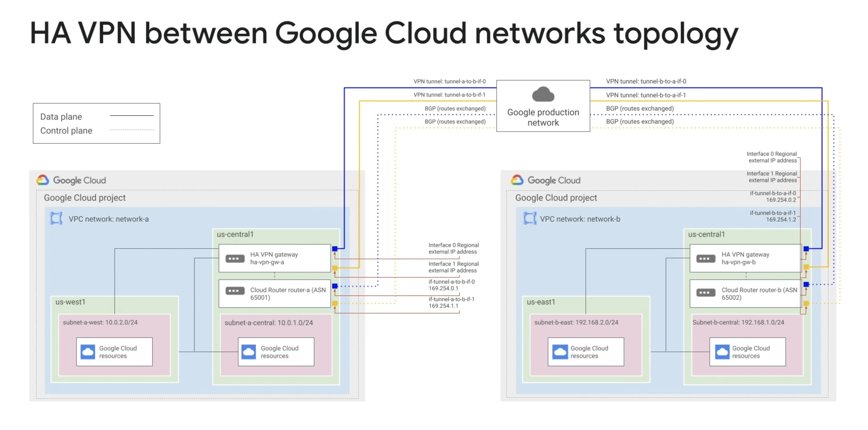The image size is (868, 430).
Task: Click 'VPC network: network-a' title
Action: [x=109, y=219]
